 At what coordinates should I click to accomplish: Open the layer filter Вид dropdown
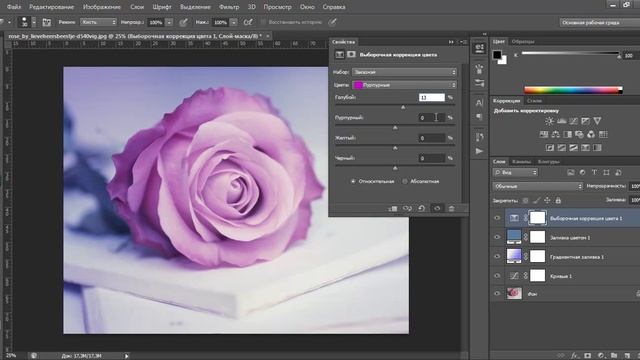515,173
